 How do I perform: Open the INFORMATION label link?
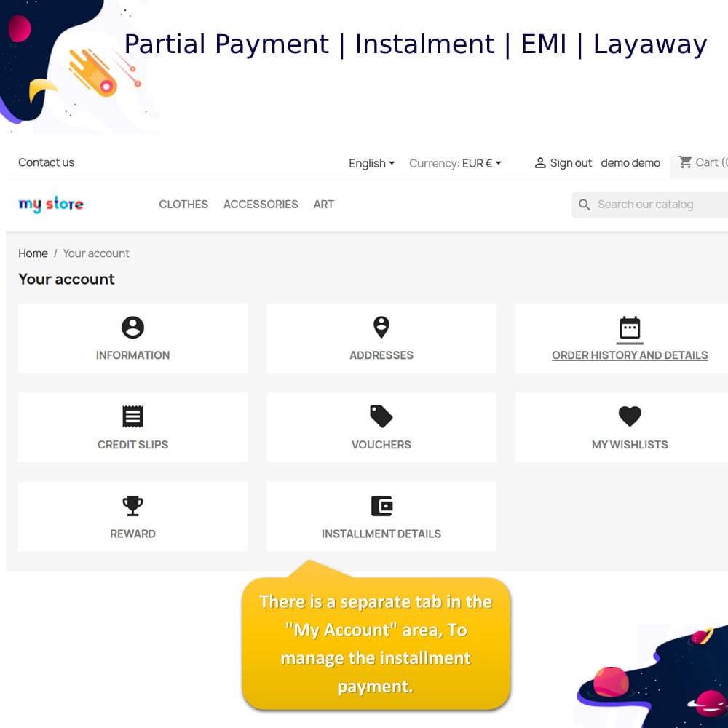[x=132, y=355]
